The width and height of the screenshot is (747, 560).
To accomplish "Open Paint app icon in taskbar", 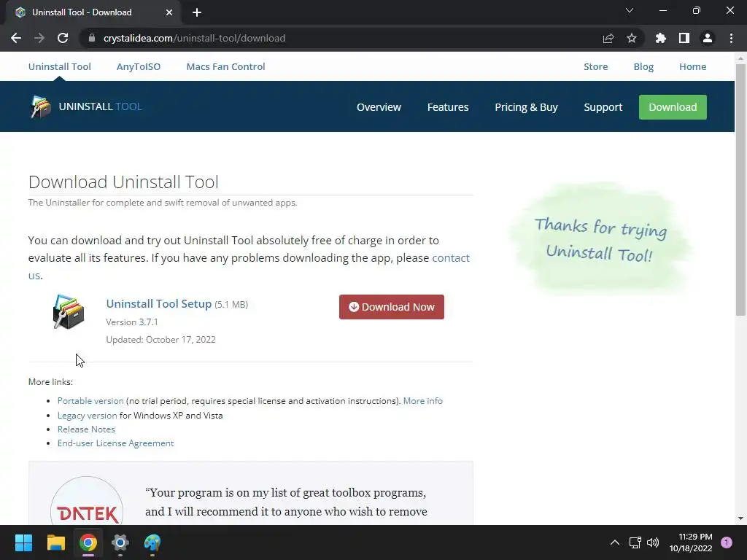I will coord(152,542).
